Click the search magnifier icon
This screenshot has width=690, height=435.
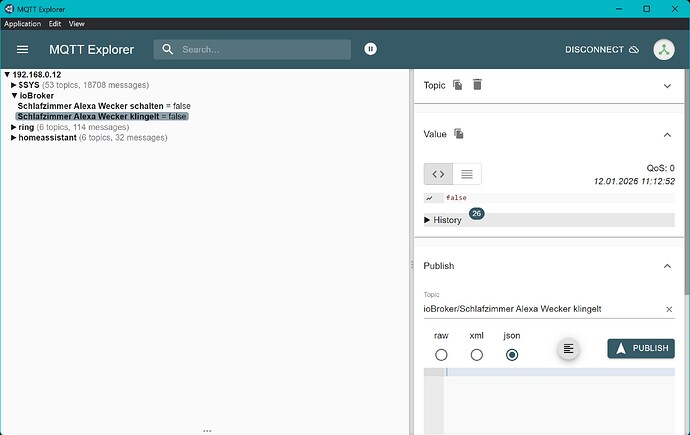167,49
